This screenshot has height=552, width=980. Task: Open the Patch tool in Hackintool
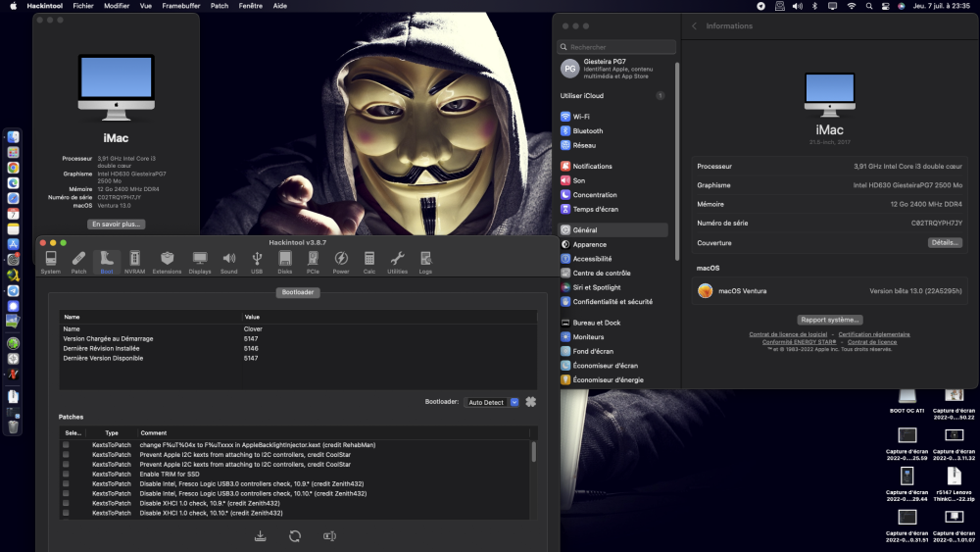[78, 262]
